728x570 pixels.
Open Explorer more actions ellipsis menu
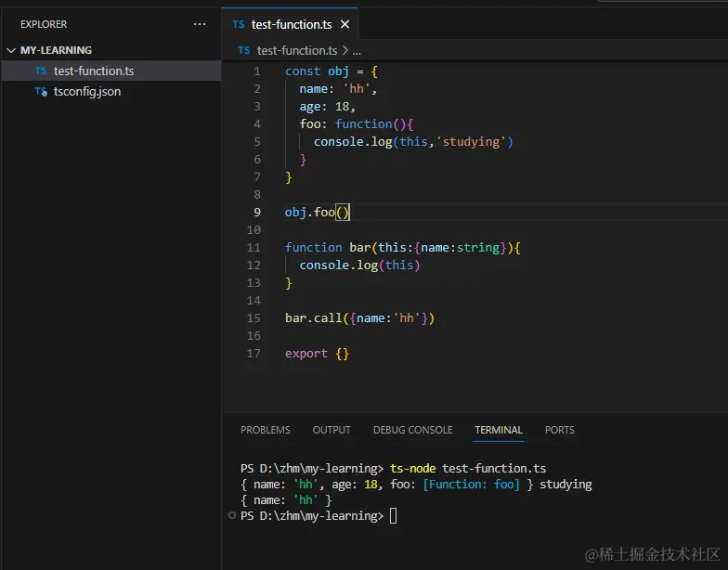(x=200, y=24)
